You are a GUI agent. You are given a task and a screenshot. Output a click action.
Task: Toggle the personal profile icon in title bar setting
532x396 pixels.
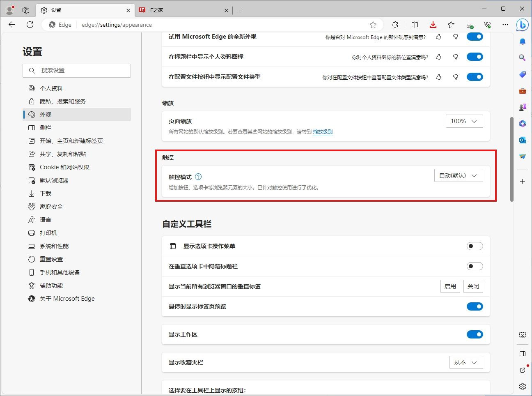pos(475,57)
